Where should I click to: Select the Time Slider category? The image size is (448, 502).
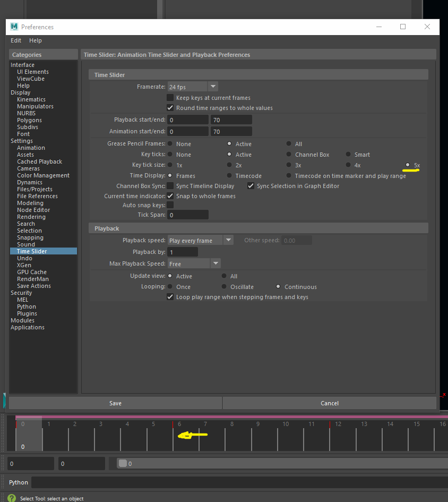44,251
